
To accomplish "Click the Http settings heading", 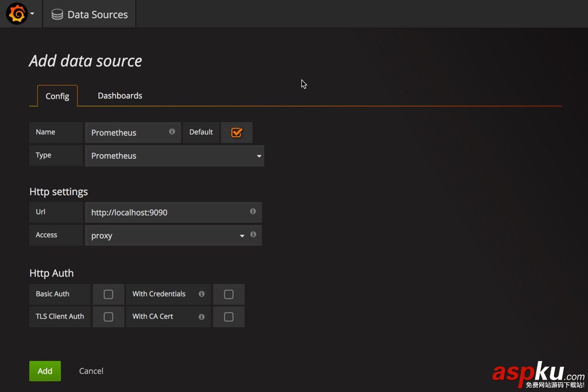I will 58,192.
